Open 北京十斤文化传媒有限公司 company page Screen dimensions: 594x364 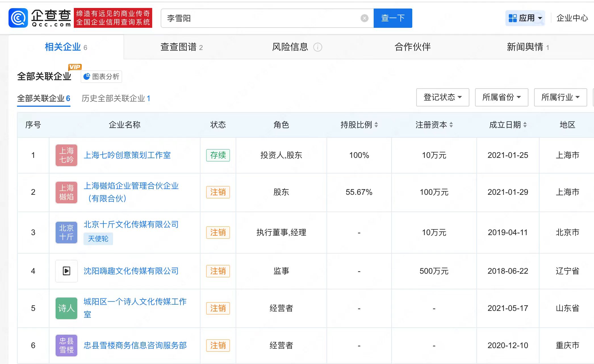[131, 224]
